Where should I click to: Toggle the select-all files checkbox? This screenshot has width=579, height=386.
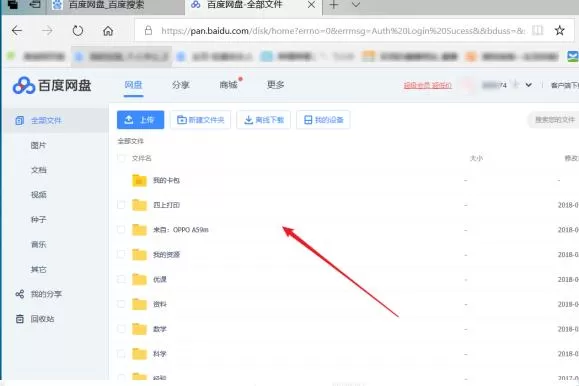pos(121,158)
